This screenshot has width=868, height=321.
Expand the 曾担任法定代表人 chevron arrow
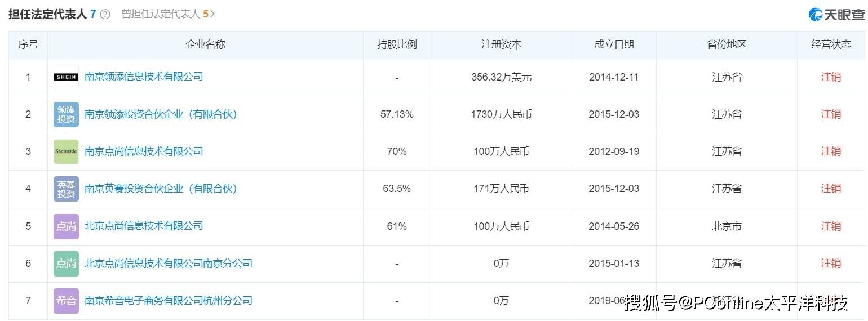pos(212,14)
